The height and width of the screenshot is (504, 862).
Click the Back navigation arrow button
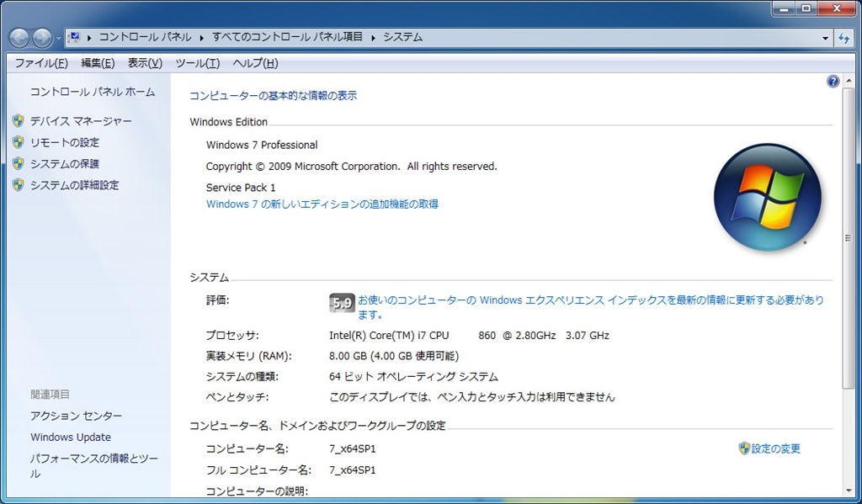[x=19, y=38]
